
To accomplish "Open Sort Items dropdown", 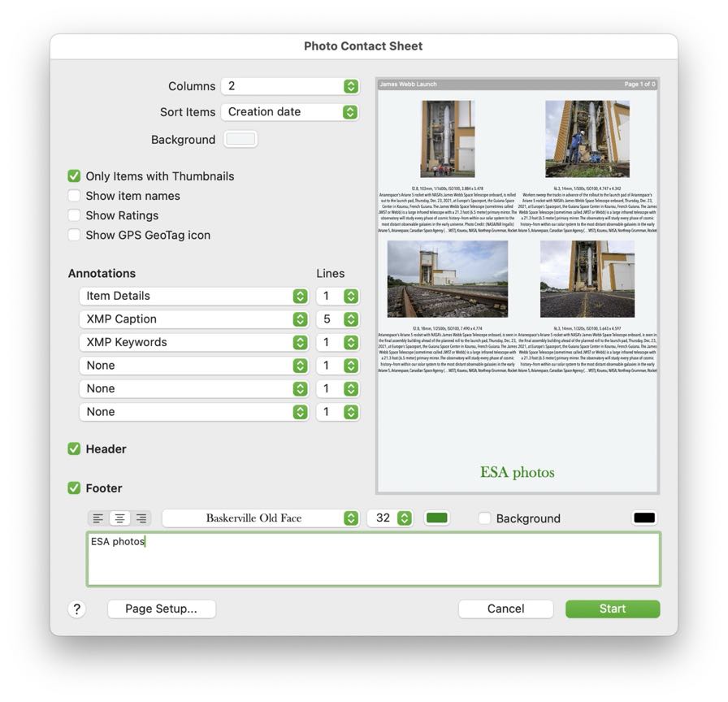I will coord(290,112).
